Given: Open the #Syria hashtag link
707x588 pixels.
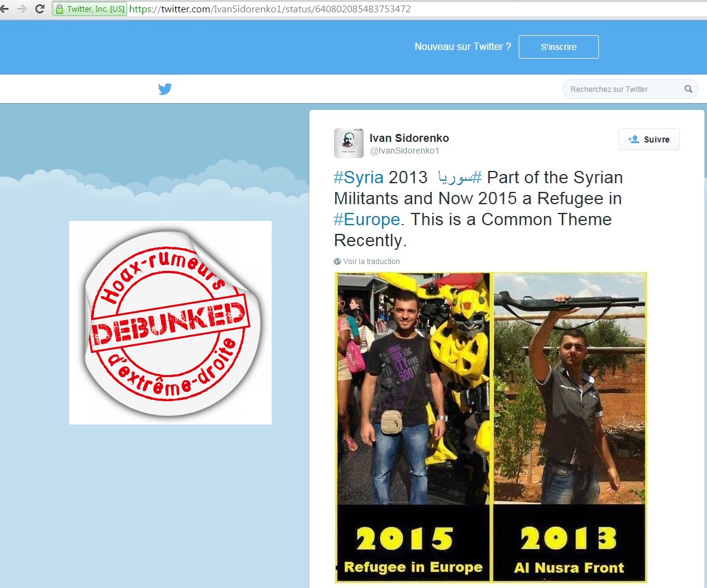Looking at the screenshot, I should coord(359,178).
